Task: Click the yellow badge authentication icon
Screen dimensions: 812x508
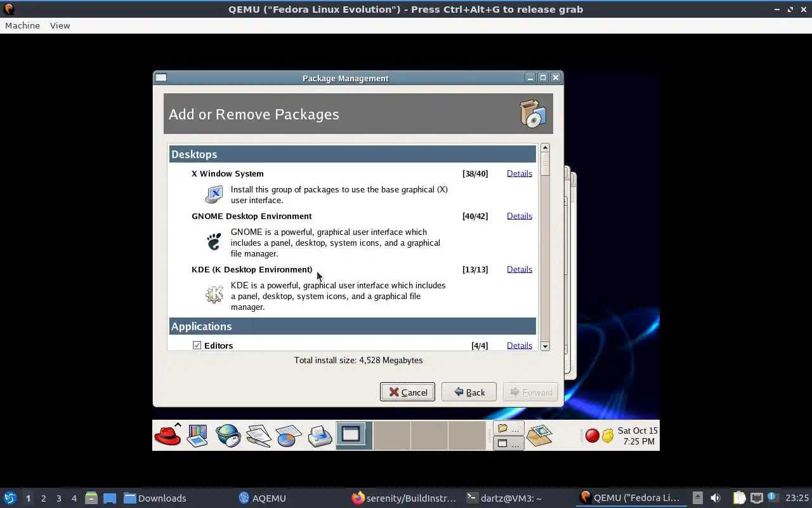Action: pyautogui.click(x=608, y=436)
